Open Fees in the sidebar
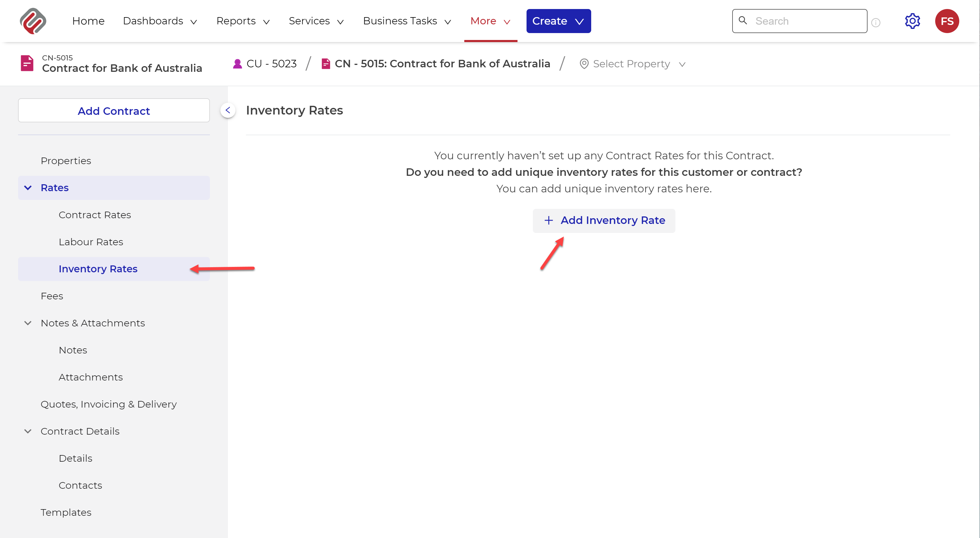 pos(52,296)
